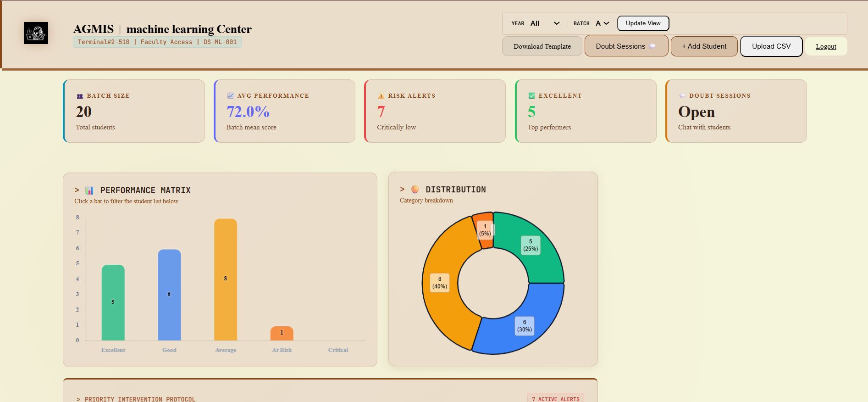868x402 pixels.
Task: Click the Priority Intervention Protocol heading
Action: (136, 399)
